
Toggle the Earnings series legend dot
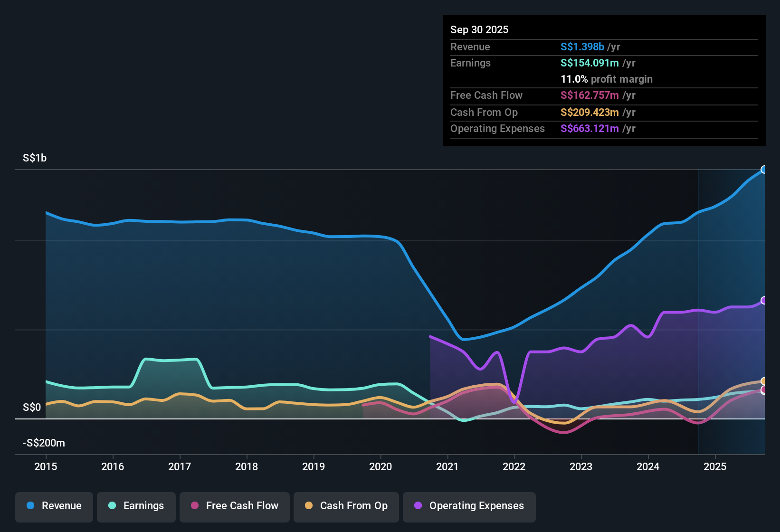tap(112, 506)
